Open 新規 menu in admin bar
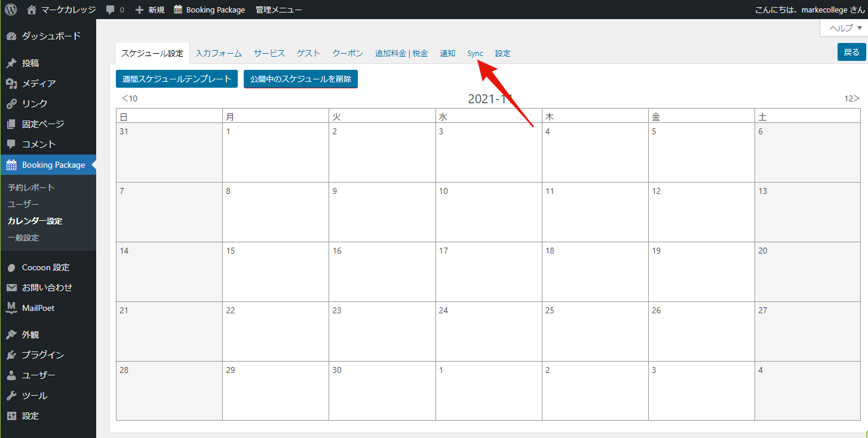868x438 pixels. (x=149, y=10)
